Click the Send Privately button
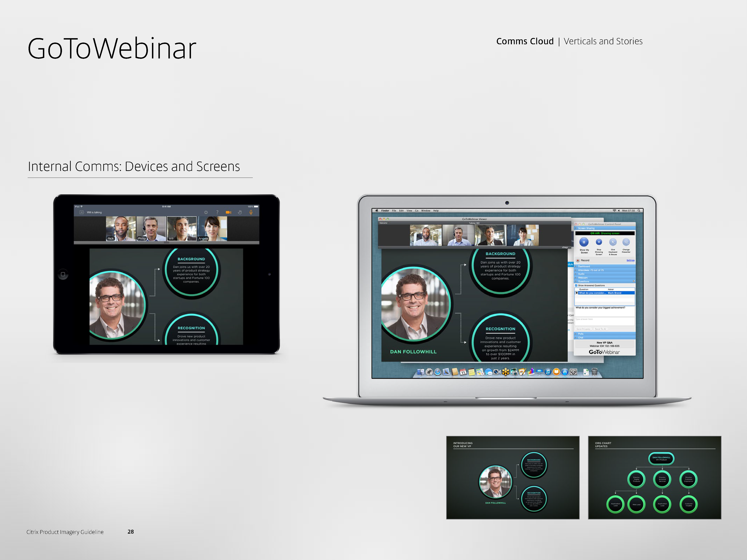Screen dimensions: 747x560 584,329
